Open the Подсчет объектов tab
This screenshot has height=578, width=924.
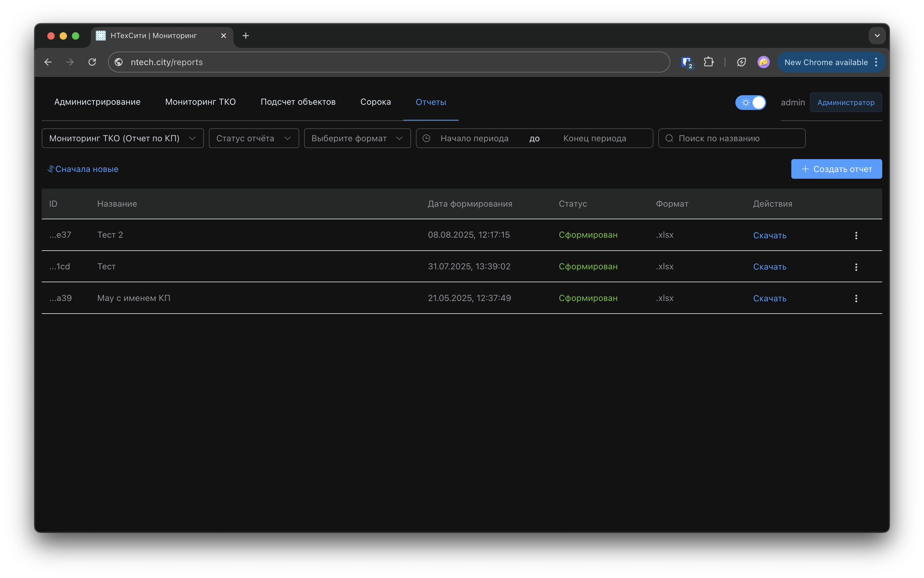298,102
